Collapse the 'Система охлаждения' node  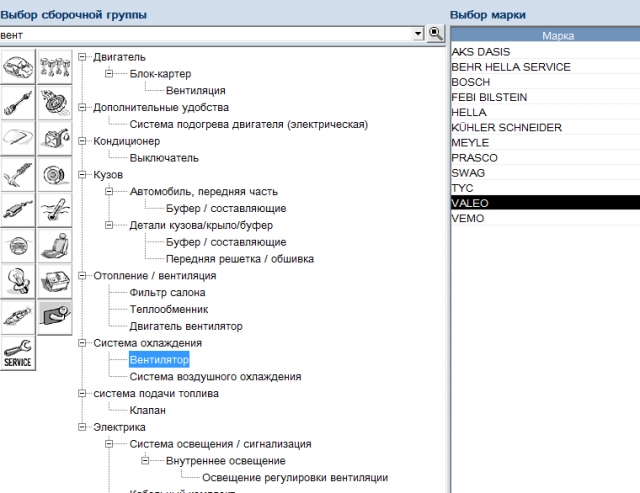click(82, 343)
